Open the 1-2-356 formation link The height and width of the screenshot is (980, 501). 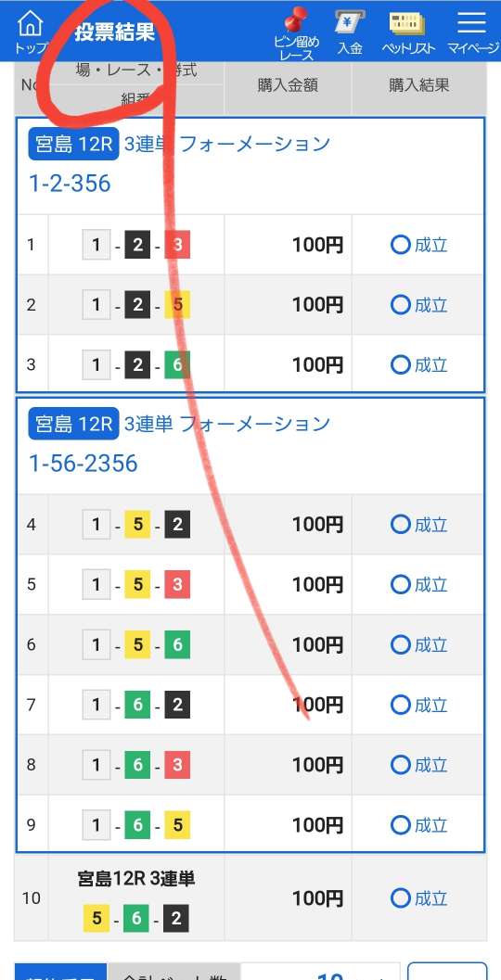click(70, 184)
